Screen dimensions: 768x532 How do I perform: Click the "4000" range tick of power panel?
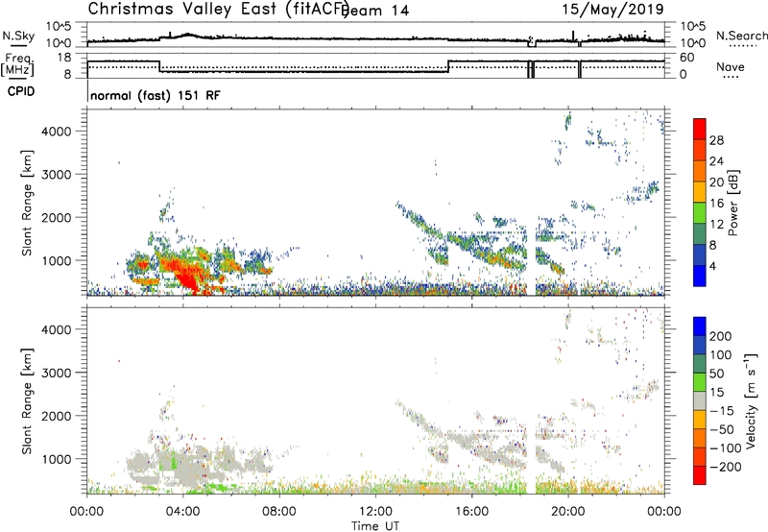click(57, 132)
